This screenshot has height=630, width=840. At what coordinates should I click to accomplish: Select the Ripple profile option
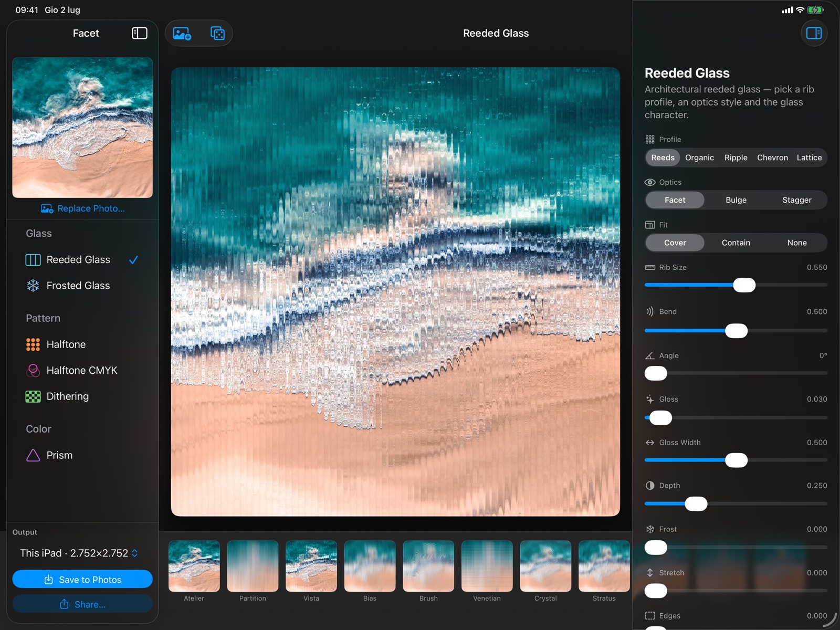[736, 157]
